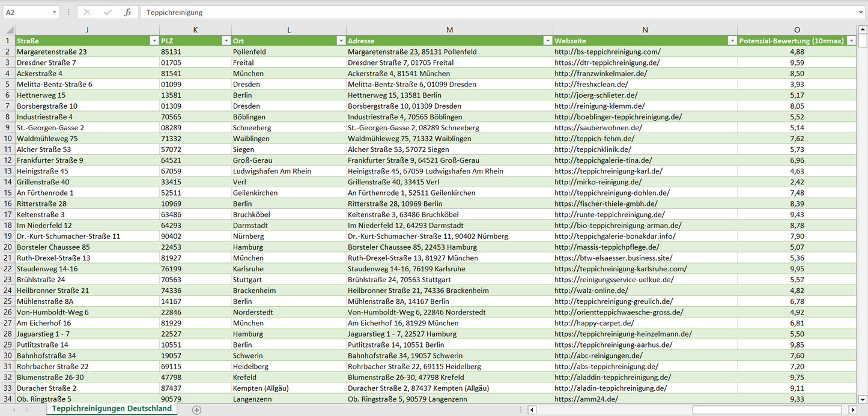Open the Webseite column filter dropdown
868x416 pixels.
point(732,41)
